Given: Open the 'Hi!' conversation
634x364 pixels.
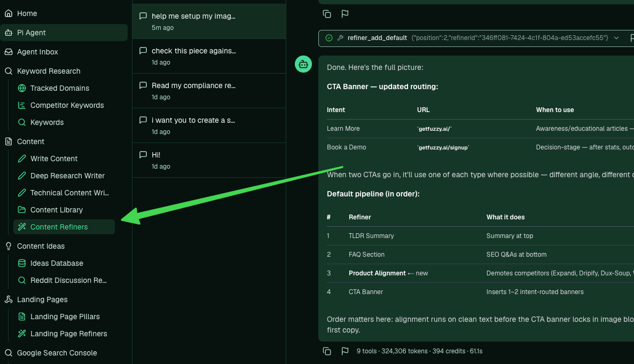Looking at the screenshot, I should (x=209, y=161).
